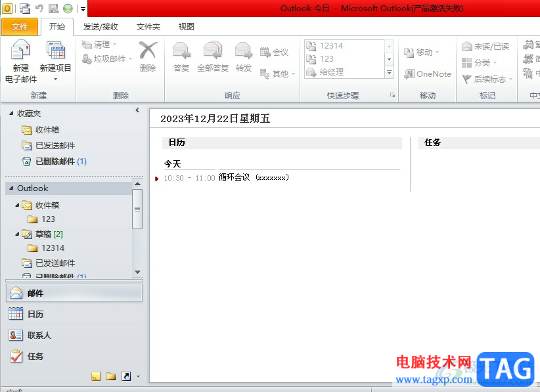Click the Outlook logo in title bar
This screenshot has height=392, width=540.
[x=7, y=9]
